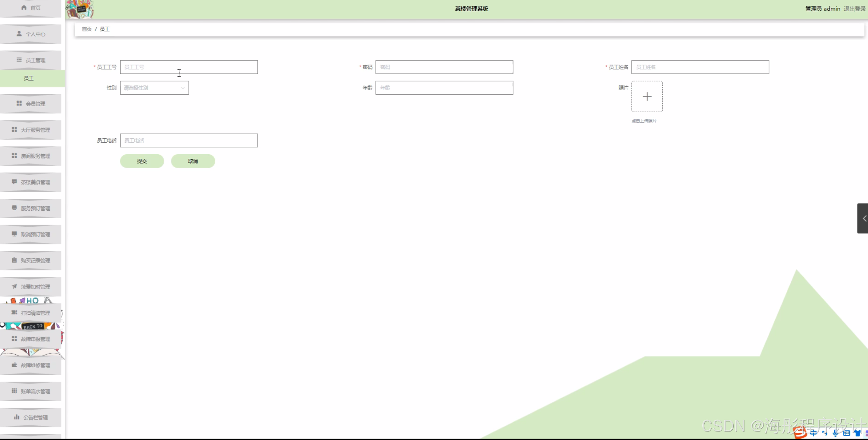868x440 pixels.
Task: Expand the right-edge collapsed side panel arrow
Action: [x=864, y=218]
